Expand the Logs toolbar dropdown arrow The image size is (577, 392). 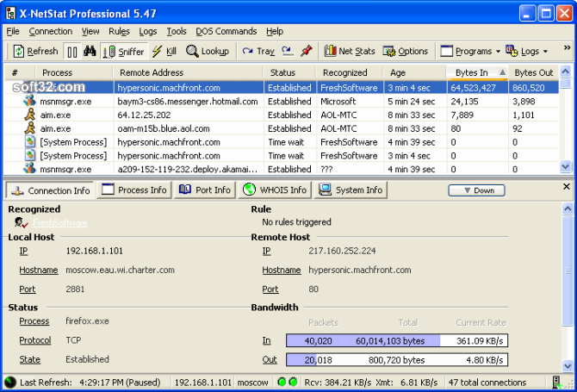coord(545,52)
